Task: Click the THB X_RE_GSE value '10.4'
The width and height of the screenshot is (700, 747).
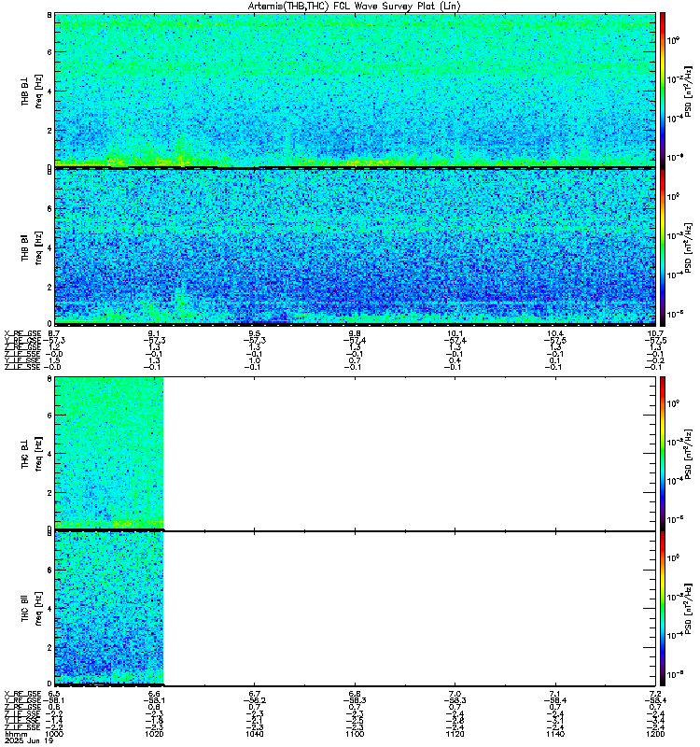Action: point(555,333)
